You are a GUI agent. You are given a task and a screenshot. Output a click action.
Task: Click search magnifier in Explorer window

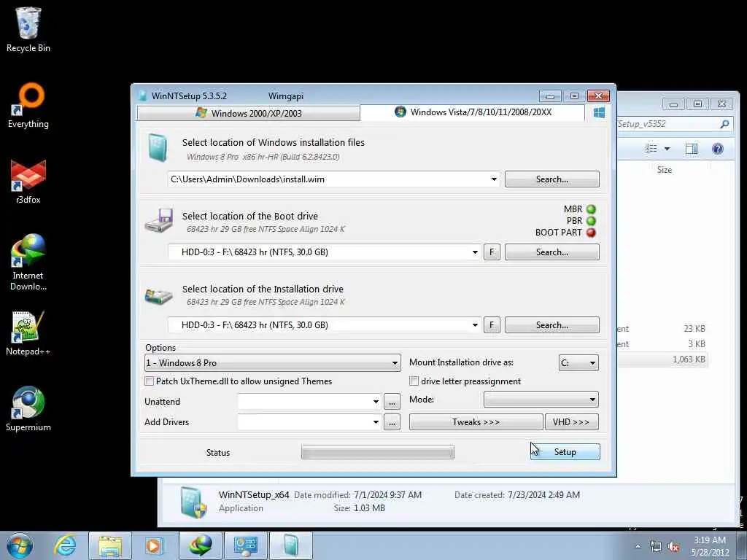[x=724, y=124]
